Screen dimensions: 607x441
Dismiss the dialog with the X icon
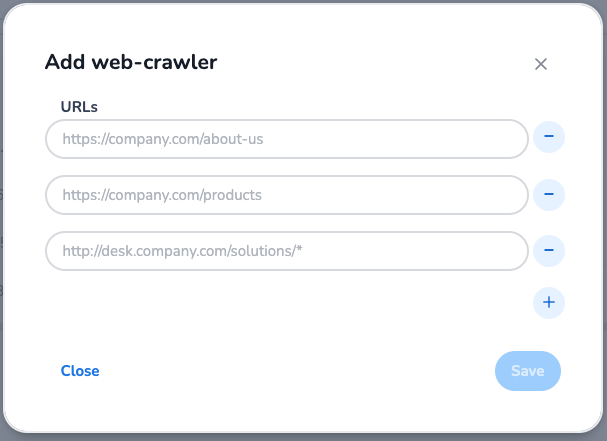point(541,64)
